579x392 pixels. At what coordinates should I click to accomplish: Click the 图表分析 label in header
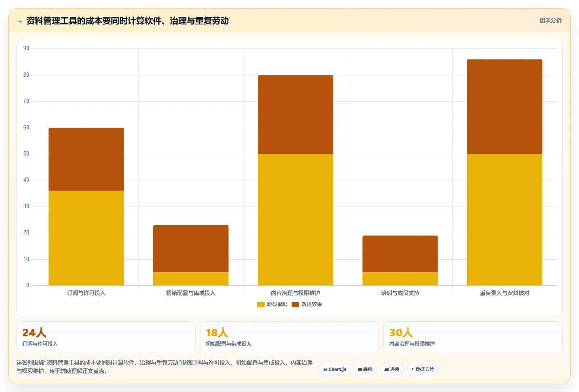[550, 20]
